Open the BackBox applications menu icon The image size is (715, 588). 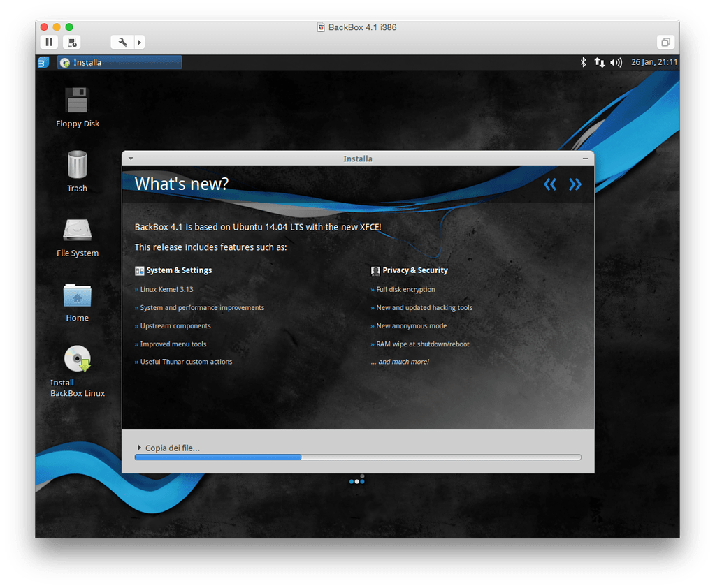pyautogui.click(x=43, y=62)
